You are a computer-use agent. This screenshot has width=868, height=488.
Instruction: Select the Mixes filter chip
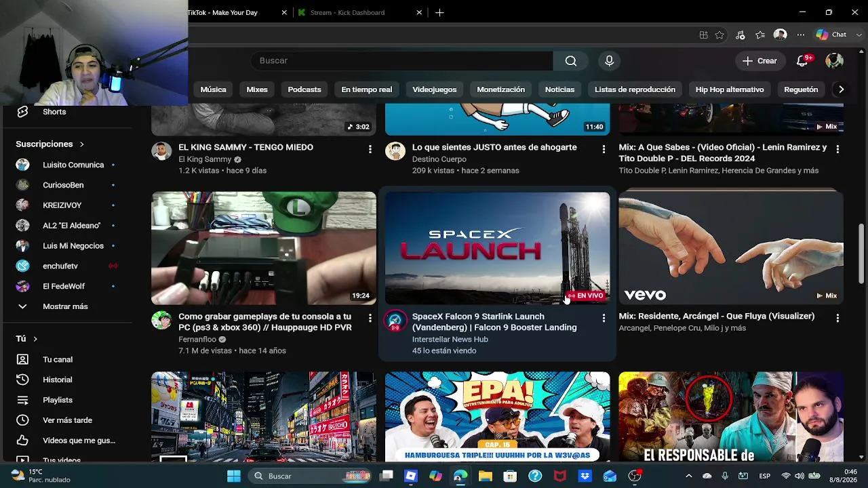pyautogui.click(x=257, y=89)
